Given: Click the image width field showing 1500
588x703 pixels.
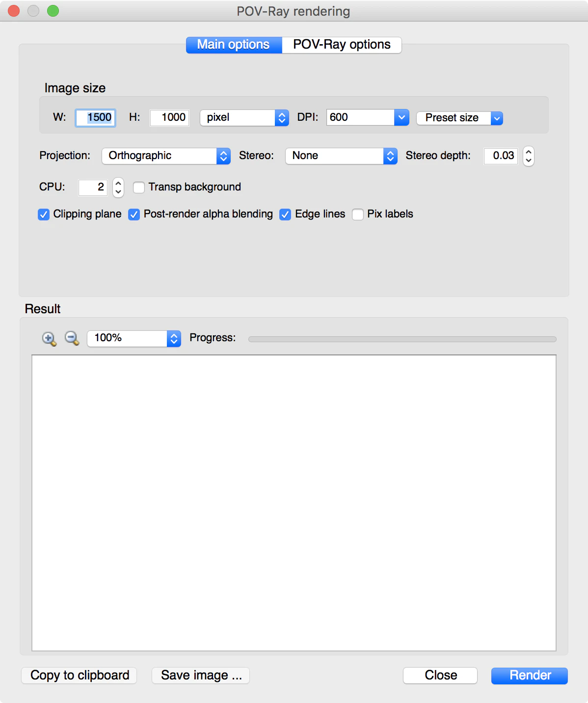Looking at the screenshot, I should (96, 118).
